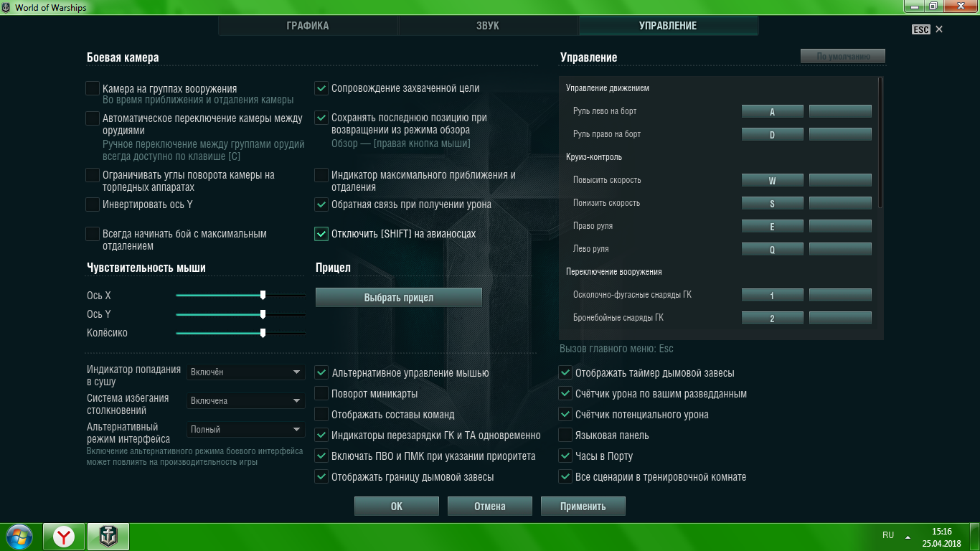
Task: Adjust the Колёсико sensitivity slider
Action: click(x=263, y=333)
